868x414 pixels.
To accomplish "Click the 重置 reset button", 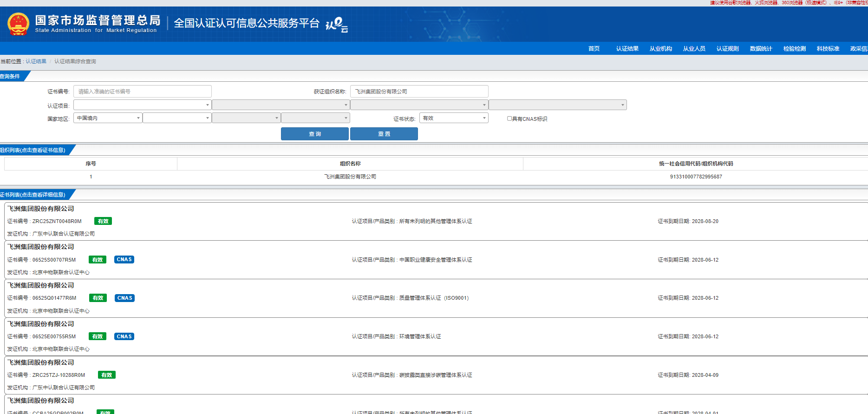I will point(384,134).
